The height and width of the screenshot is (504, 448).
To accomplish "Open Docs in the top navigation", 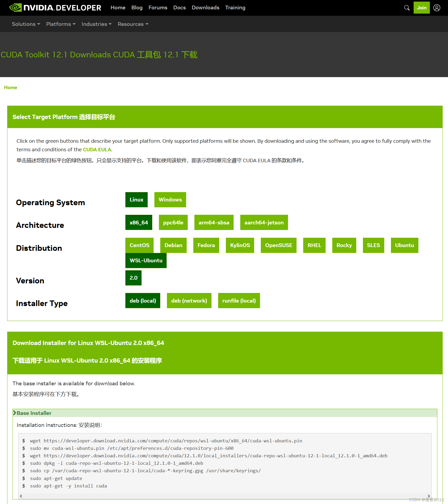I will click(179, 8).
